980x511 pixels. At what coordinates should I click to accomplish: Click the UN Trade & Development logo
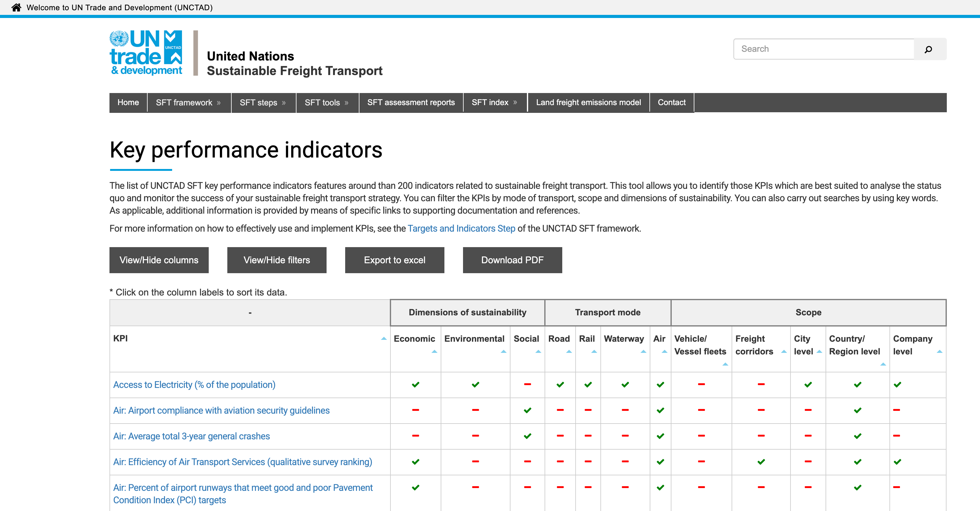[x=146, y=53]
